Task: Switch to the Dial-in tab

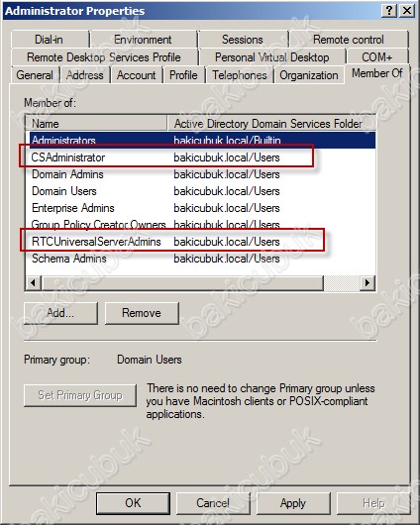Action: [x=50, y=40]
